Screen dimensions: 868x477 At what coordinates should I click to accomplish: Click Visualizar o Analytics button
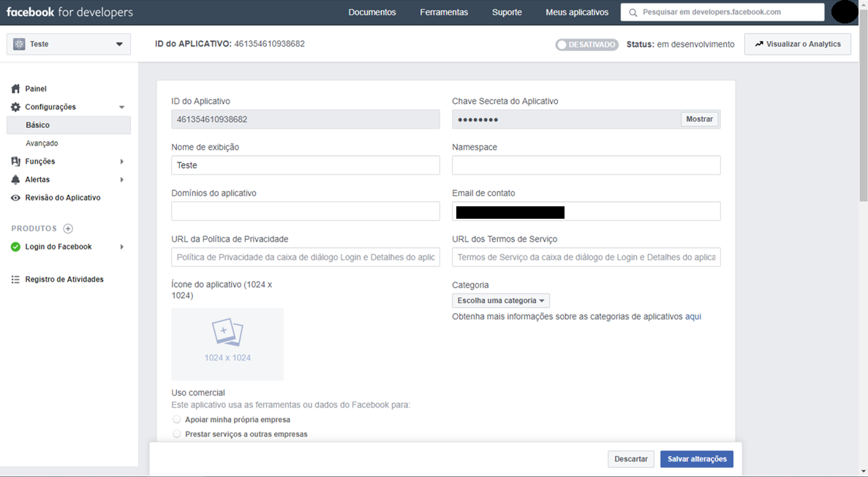pyautogui.click(x=798, y=44)
